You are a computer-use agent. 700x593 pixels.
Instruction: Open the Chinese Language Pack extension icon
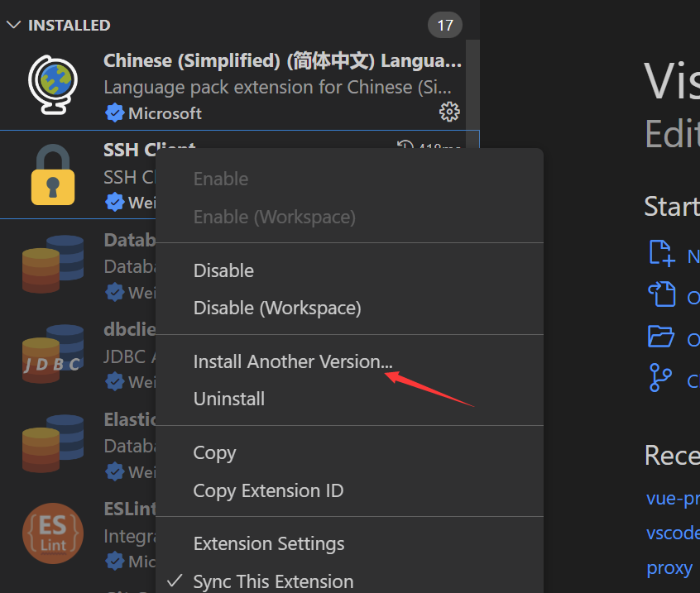coord(52,86)
